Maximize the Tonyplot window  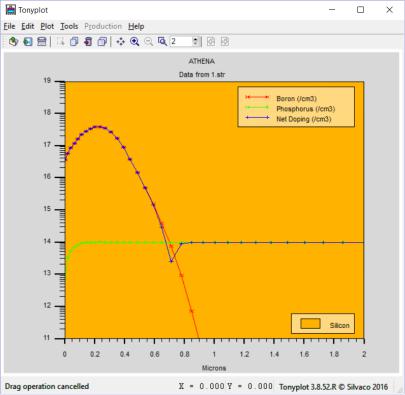(x=360, y=10)
